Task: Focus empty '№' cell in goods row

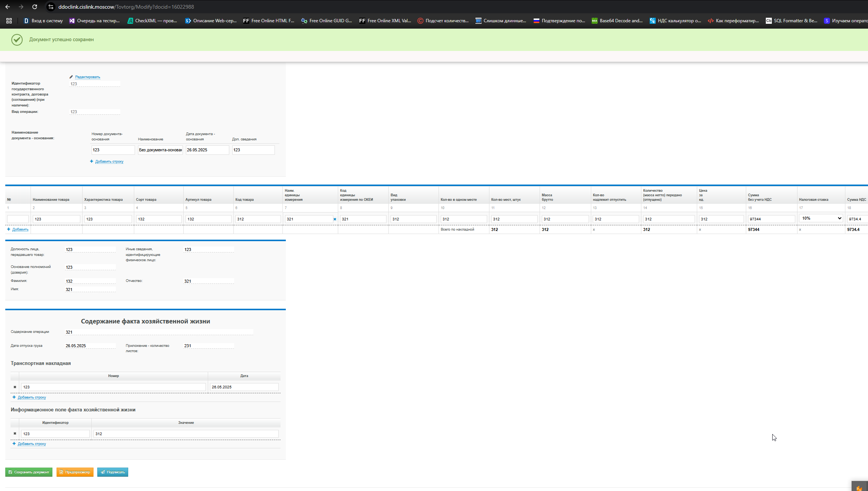Action: [18, 219]
